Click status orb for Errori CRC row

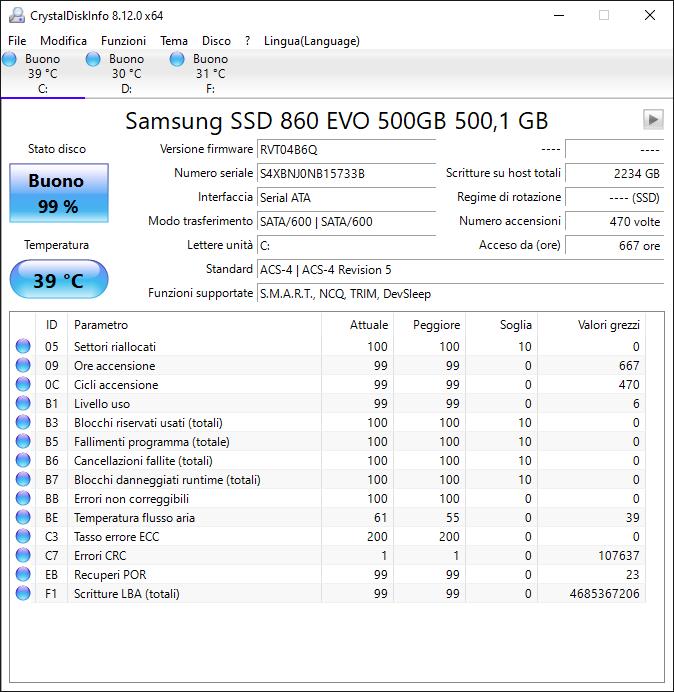23,555
